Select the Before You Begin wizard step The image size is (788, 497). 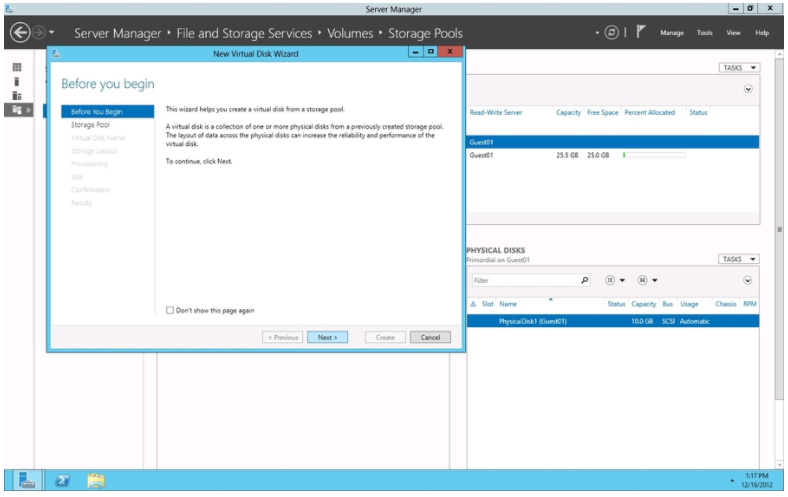point(108,112)
